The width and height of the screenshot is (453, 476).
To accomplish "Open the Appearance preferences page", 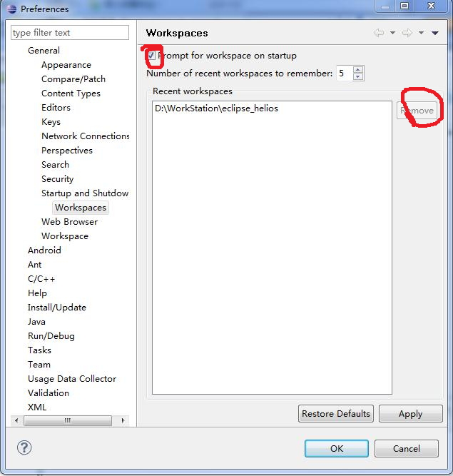I will 66,65.
